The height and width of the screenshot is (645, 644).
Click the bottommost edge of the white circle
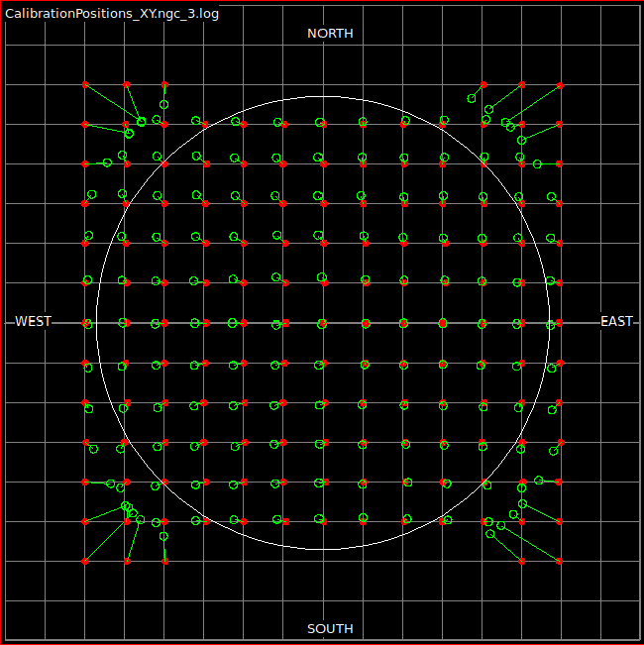point(323,549)
